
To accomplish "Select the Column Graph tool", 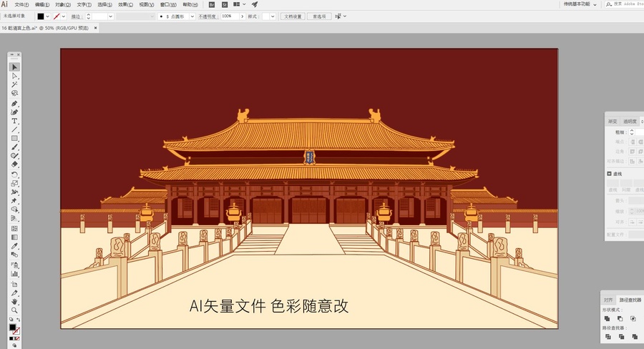I will click(14, 273).
